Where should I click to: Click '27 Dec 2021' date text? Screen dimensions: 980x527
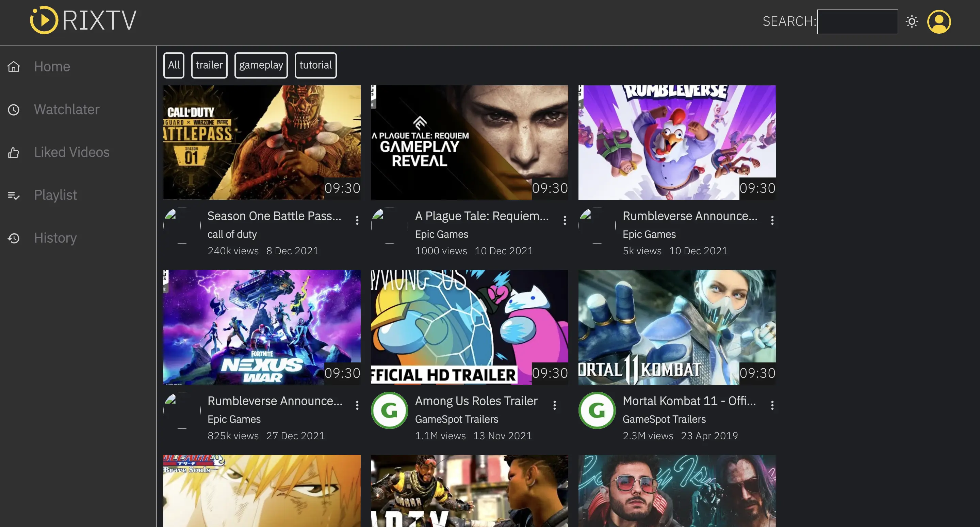296,436
